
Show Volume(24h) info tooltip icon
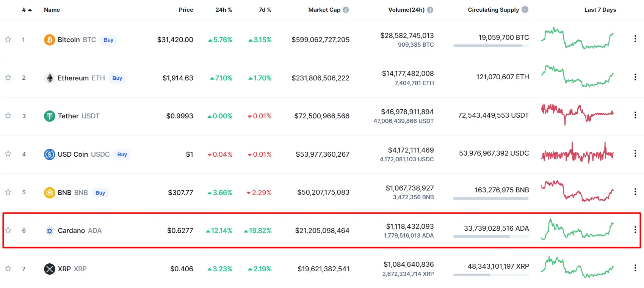(x=430, y=10)
